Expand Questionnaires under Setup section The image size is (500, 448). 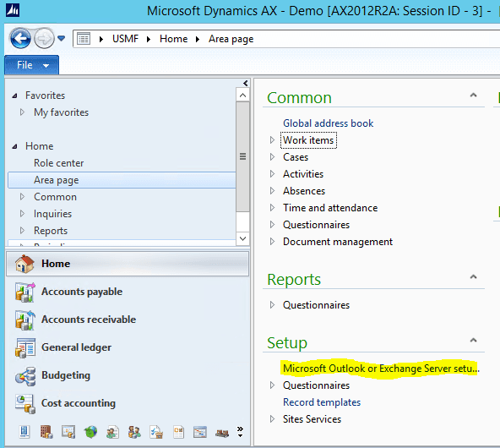tap(272, 385)
